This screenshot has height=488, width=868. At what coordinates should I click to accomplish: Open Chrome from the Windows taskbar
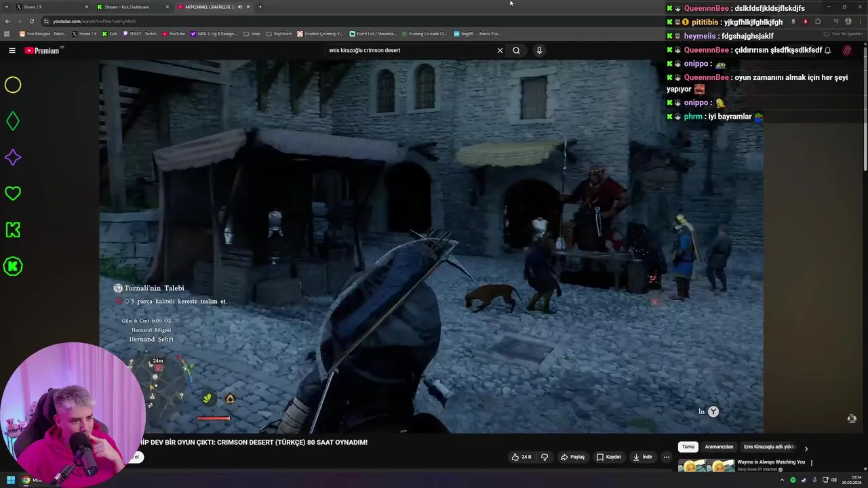[26, 480]
